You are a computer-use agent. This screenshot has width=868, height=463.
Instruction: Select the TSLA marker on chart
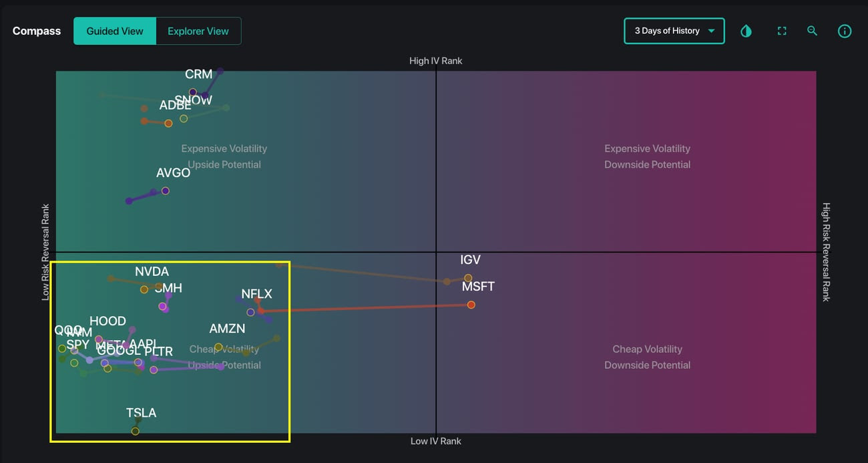point(136,431)
